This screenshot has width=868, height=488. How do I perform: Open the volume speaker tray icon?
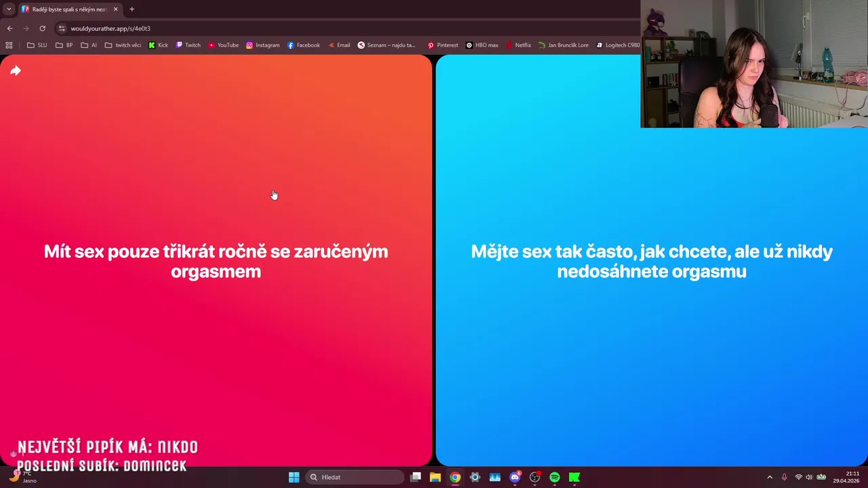pyautogui.click(x=809, y=477)
